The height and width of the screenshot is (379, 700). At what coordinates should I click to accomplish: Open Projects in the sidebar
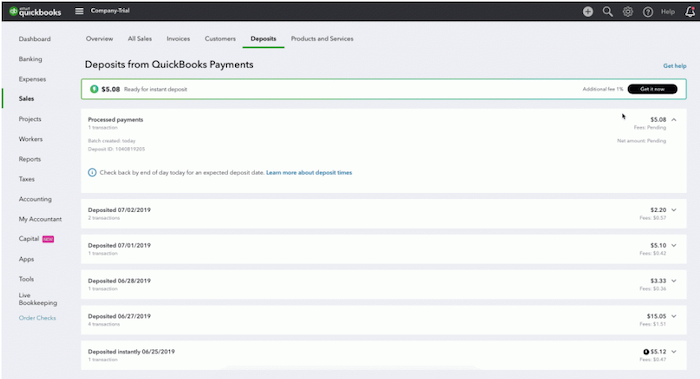30,119
